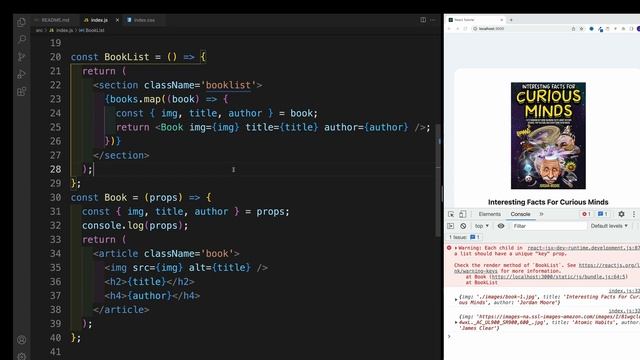Click the browser forward arrow
The width and height of the screenshot is (640, 360).
point(457,29)
